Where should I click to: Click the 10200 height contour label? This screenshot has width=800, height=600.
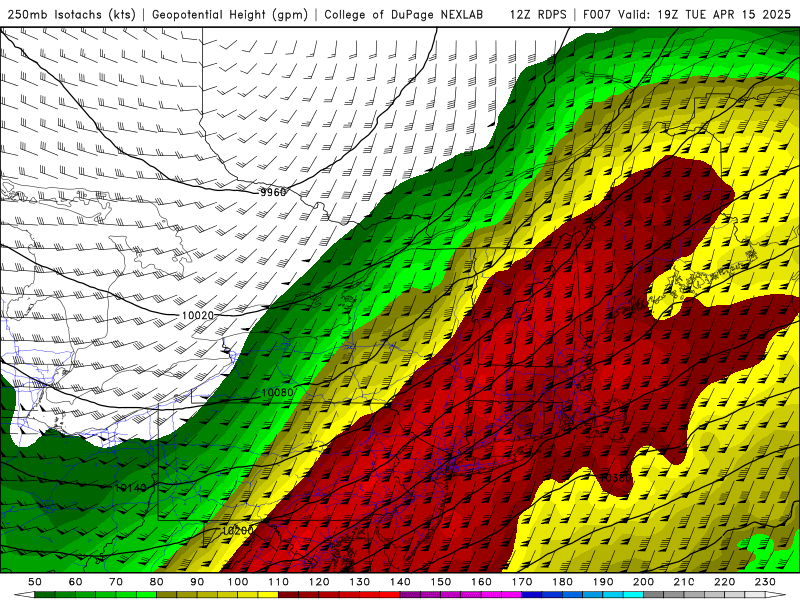coord(237,531)
